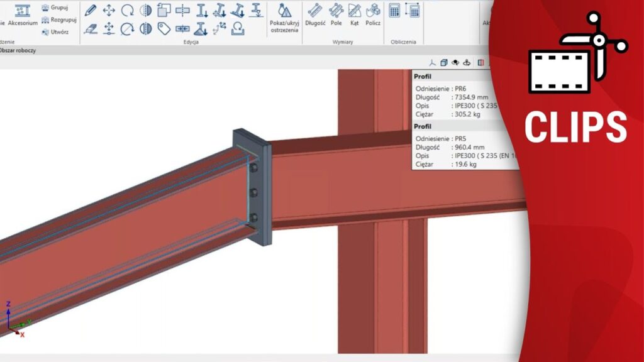Click the tag label icon
The height and width of the screenshot is (362, 644).
click(x=164, y=28)
